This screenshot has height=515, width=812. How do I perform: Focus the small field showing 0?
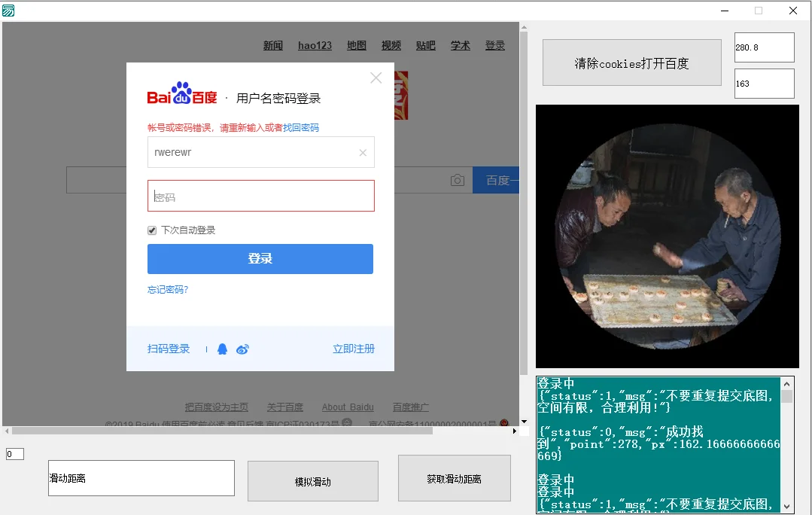(x=15, y=454)
